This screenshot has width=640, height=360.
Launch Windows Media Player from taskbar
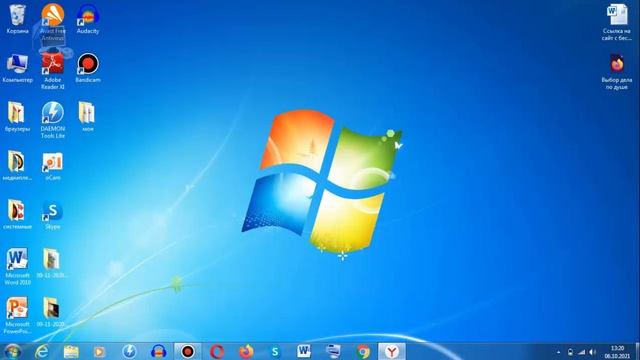click(100, 351)
